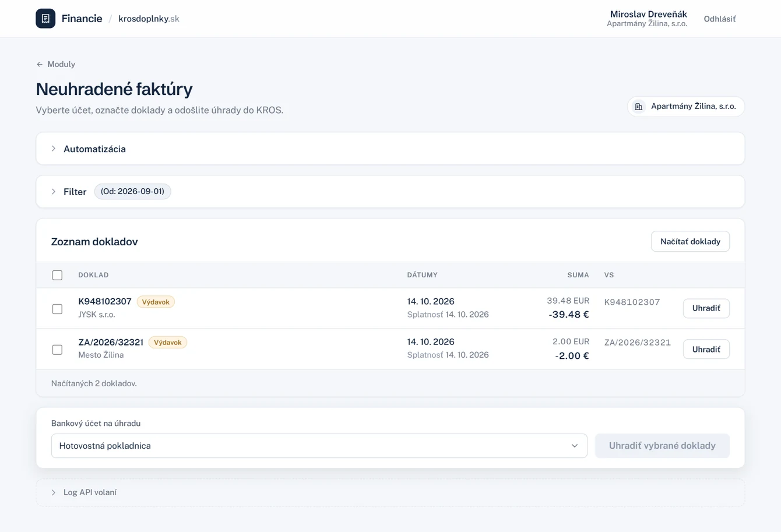781x532 pixels.
Task: Click the Výdavok badge on ZA/2026/32321
Action: pyautogui.click(x=168, y=343)
